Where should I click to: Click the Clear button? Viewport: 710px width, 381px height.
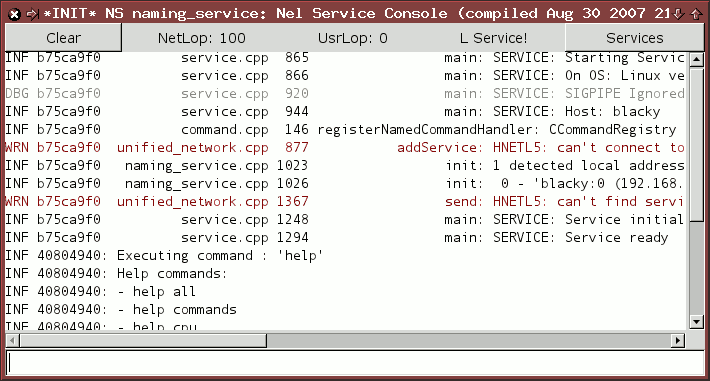63,38
